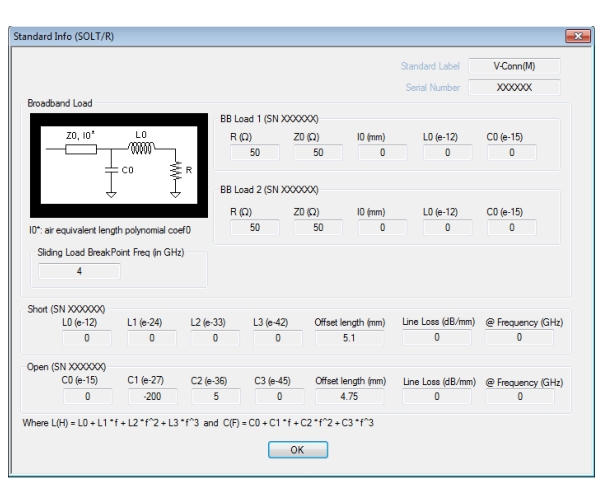Image resolution: width=605 pixels, height=483 pixels.
Task: Click the 'Serial Number' caption
Action: (x=433, y=88)
